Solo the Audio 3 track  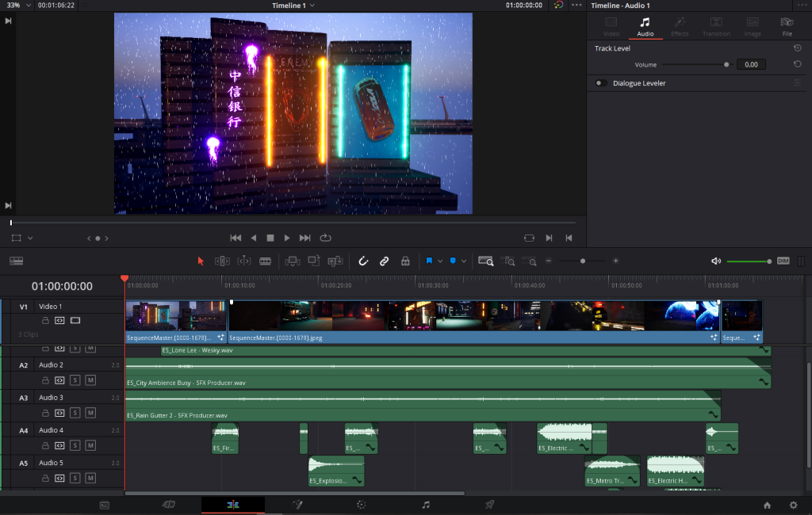pyautogui.click(x=75, y=413)
